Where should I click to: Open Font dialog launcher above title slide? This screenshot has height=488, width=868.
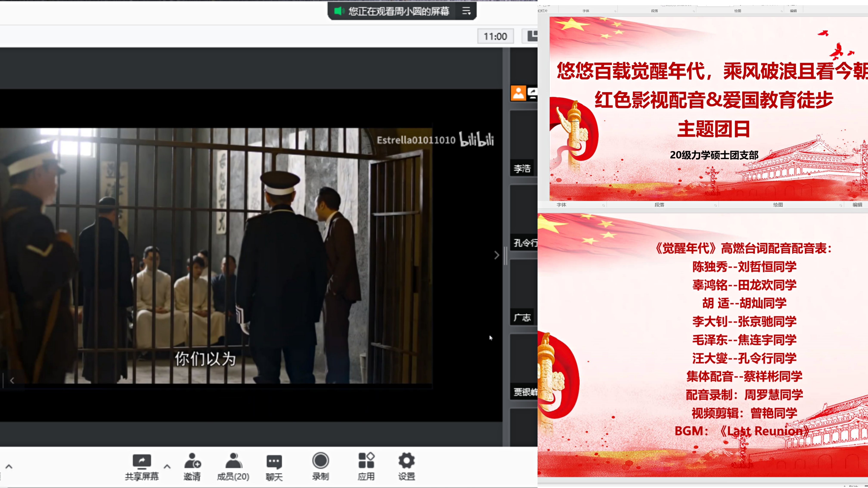pos(615,11)
